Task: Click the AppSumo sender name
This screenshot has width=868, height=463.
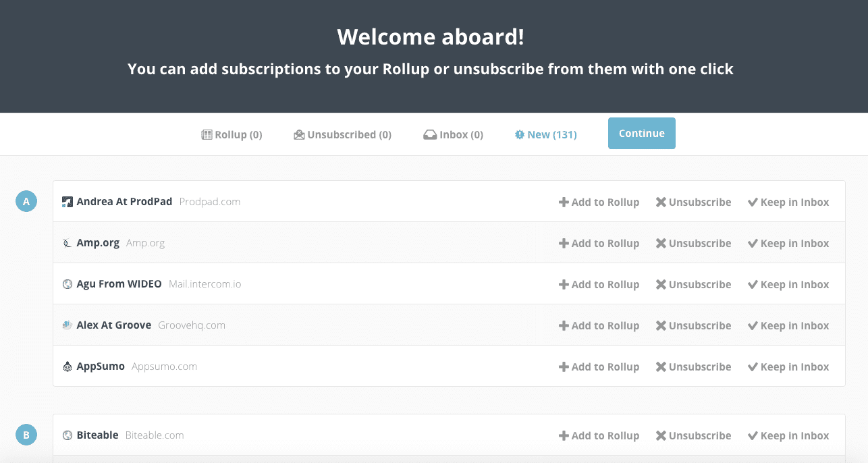Action: 101,366
